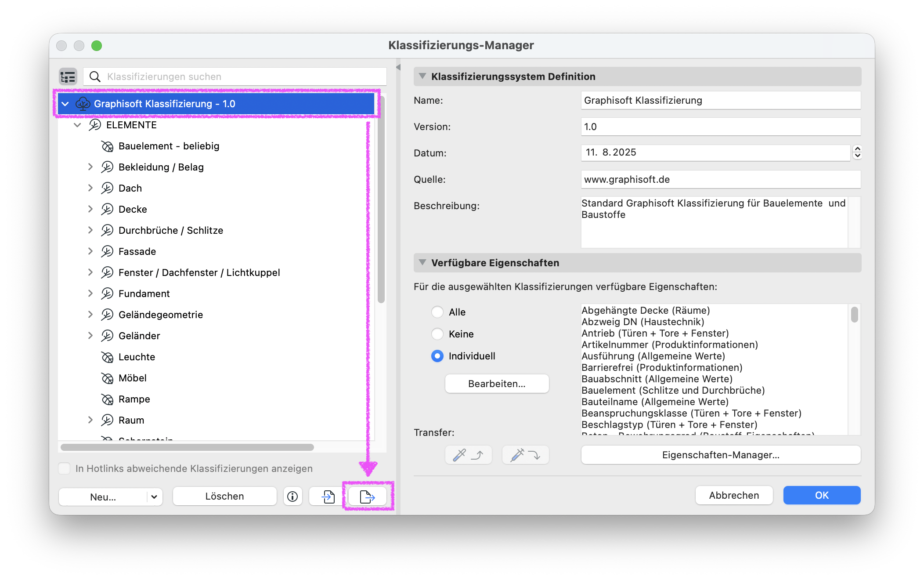924x580 pixels.
Task: Collapse Verfügbare Eigenschaften section
Action: (422, 262)
